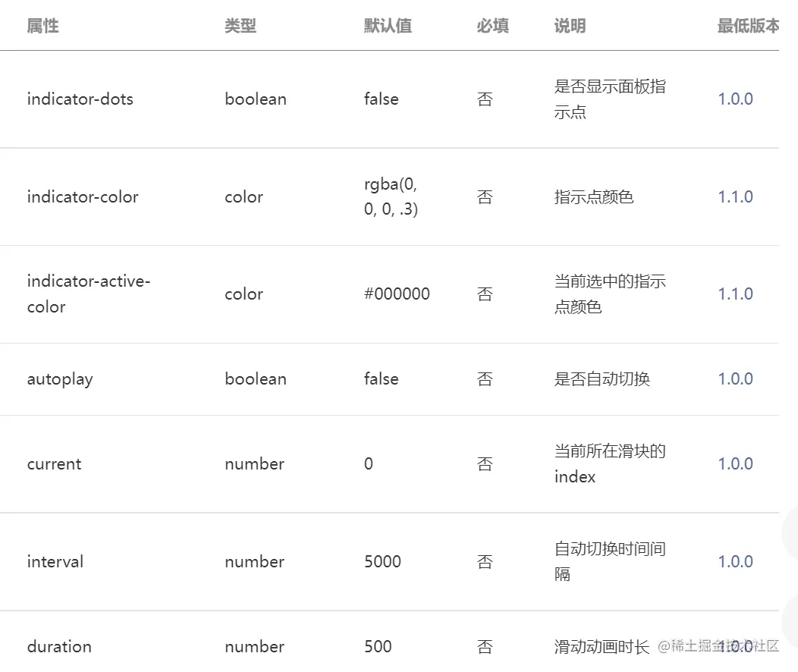Select description 自动切换时间间隔

(610, 561)
